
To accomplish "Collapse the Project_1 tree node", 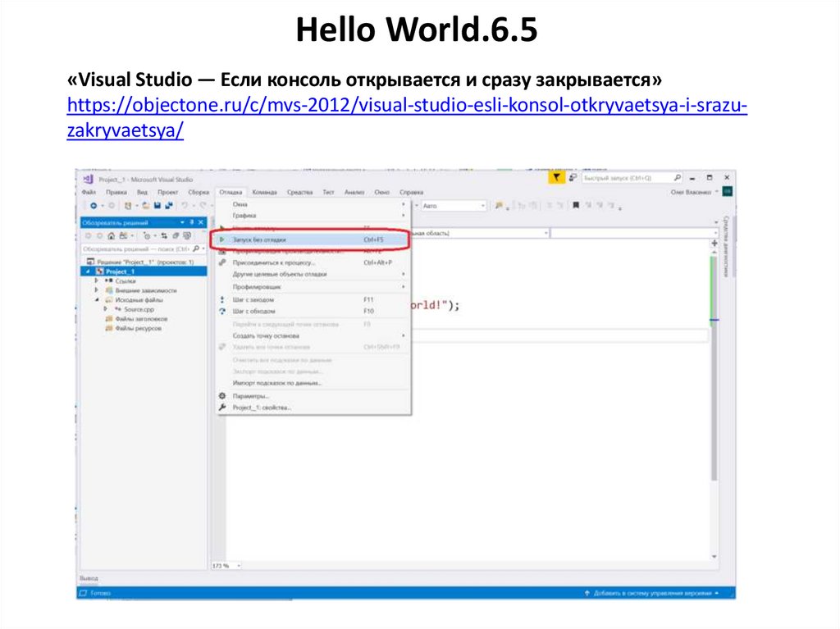I will click(88, 271).
